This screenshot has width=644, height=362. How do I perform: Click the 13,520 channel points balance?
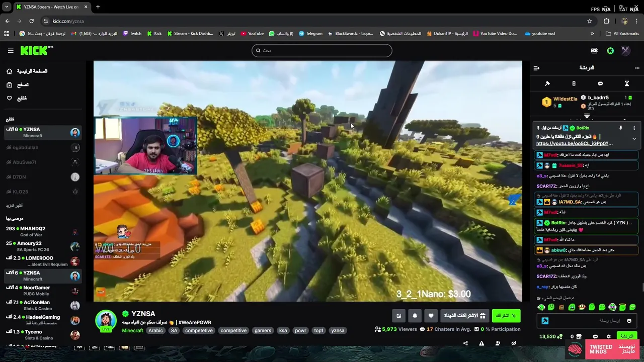tap(550, 337)
